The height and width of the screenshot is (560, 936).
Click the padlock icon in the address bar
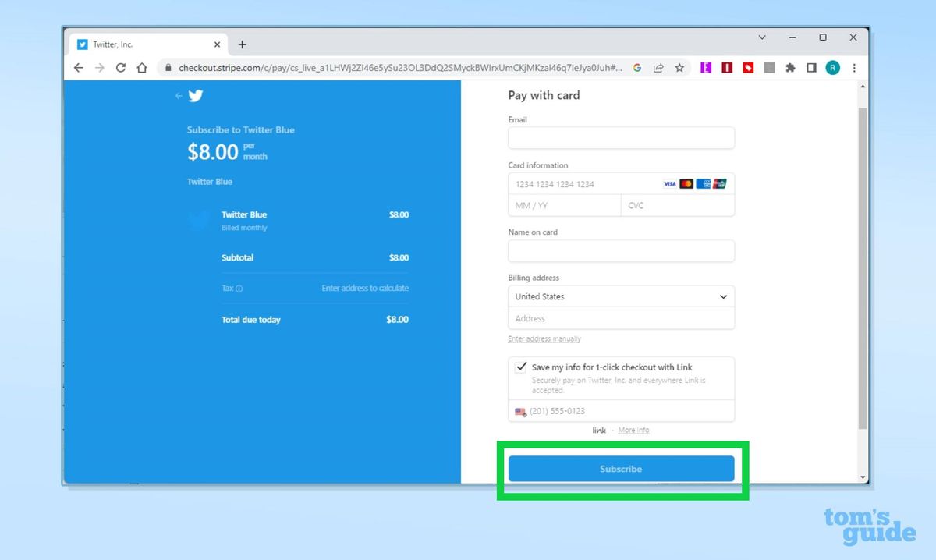[x=168, y=68]
